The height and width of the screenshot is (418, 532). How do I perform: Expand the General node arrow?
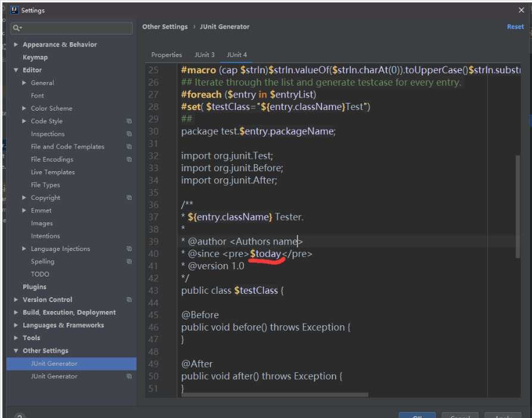click(24, 83)
